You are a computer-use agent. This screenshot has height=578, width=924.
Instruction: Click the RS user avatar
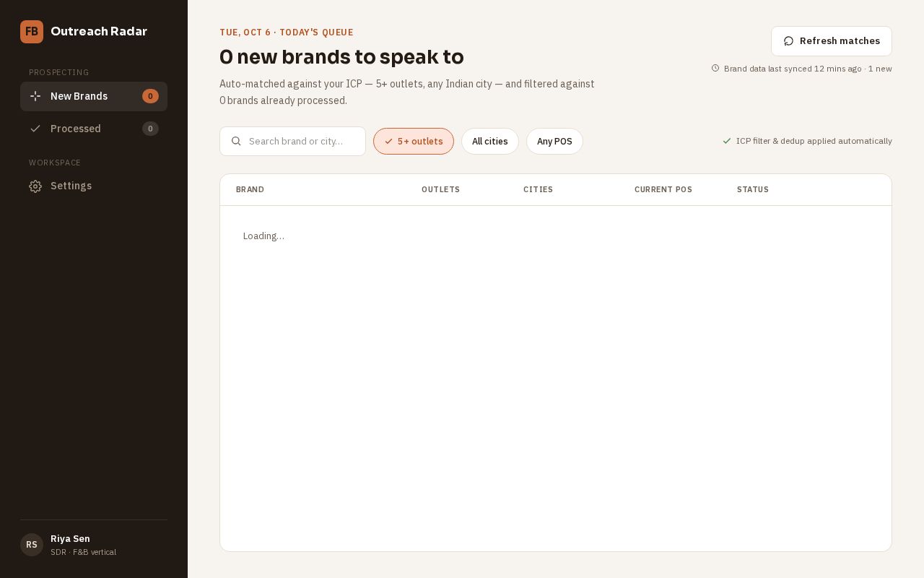[x=32, y=545]
